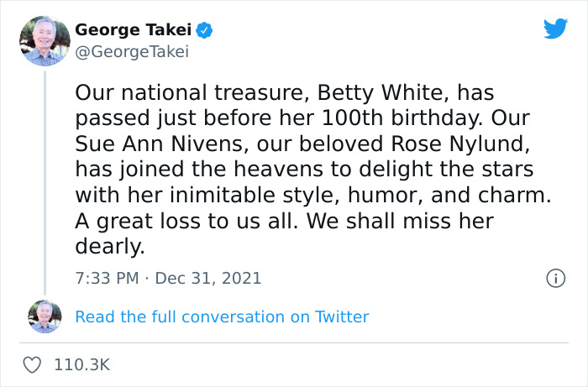
Task: Visit the @GeorgeTakei handle
Action: point(132,52)
